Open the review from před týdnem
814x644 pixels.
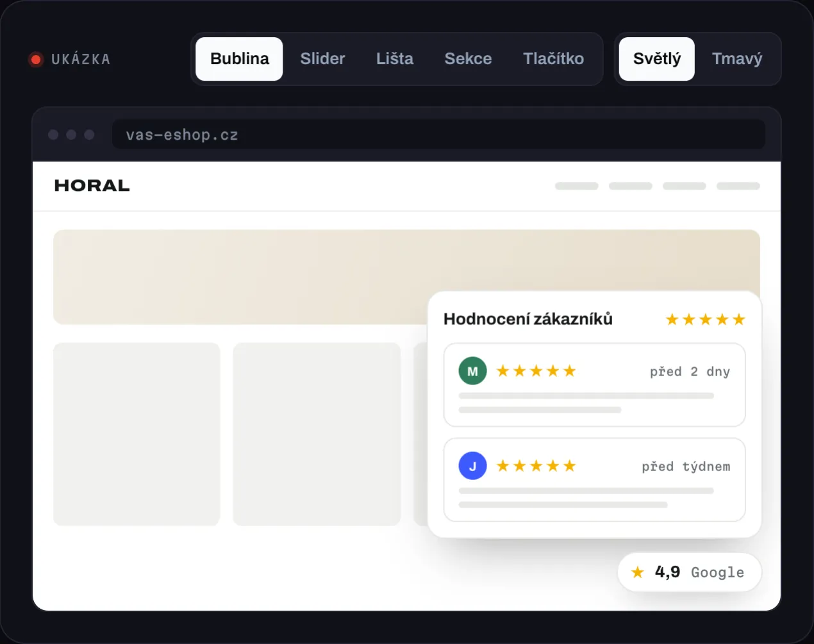tap(594, 480)
